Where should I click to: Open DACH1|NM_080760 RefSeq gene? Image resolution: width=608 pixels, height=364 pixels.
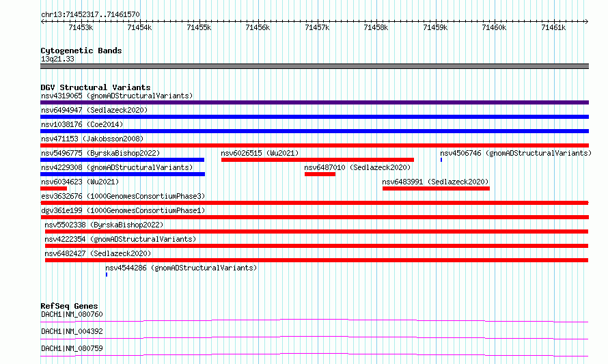[72, 314]
